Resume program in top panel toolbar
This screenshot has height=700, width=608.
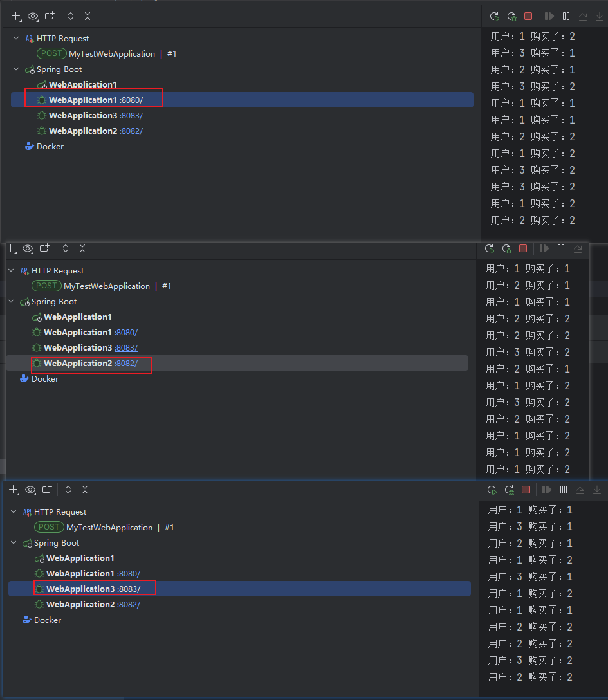click(x=549, y=16)
